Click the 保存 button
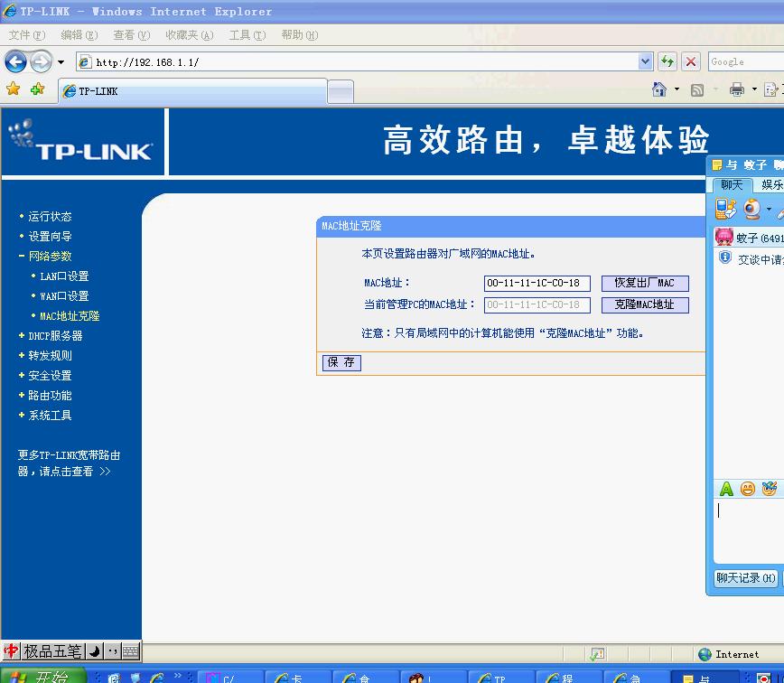 coord(341,362)
